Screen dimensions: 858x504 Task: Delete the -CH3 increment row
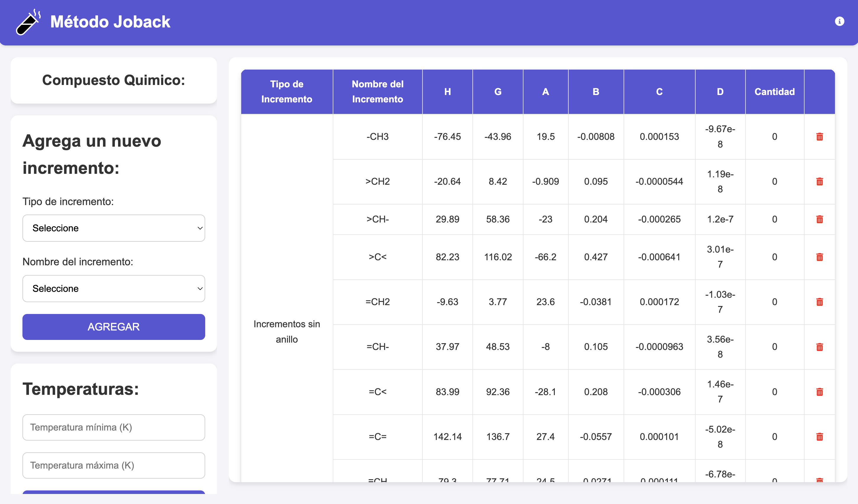click(x=820, y=137)
